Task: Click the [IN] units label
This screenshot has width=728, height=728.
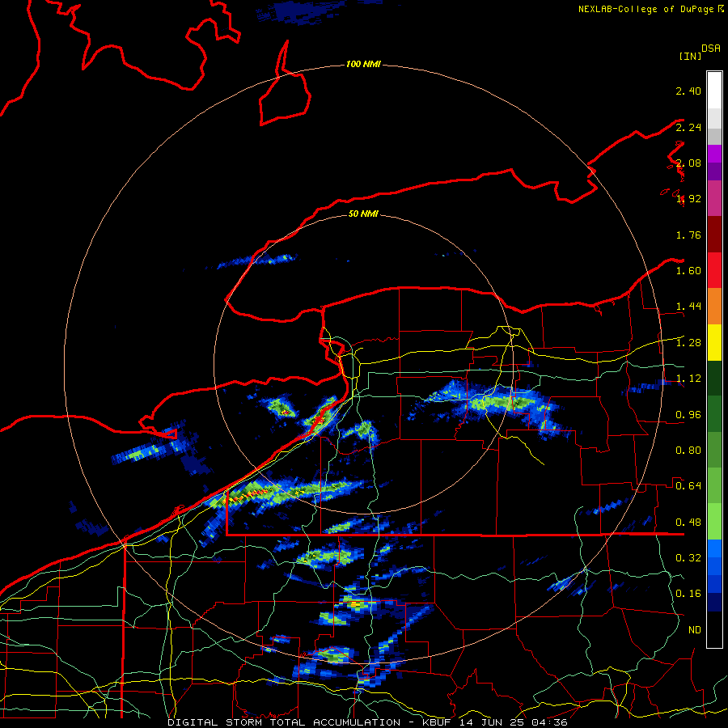Action: (690, 56)
